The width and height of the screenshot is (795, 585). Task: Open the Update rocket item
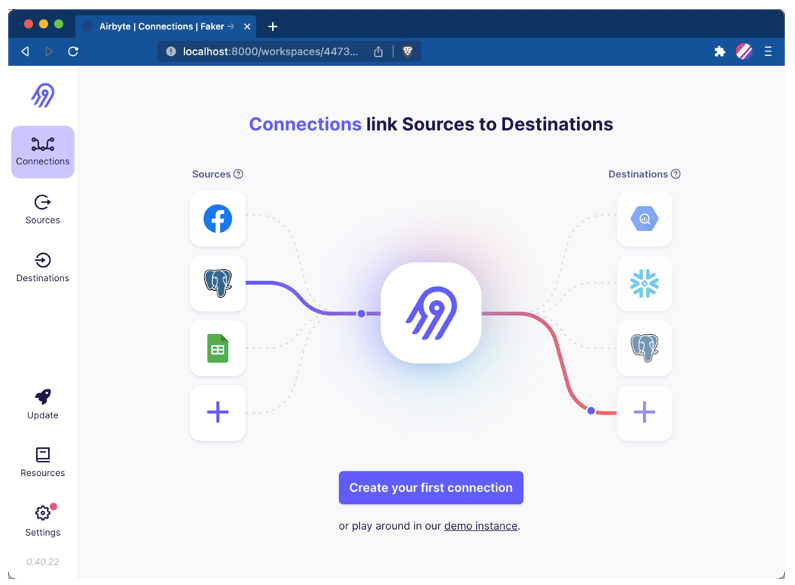click(x=43, y=404)
